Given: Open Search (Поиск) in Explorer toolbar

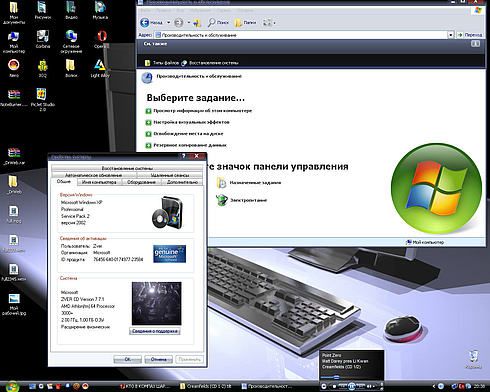Looking at the screenshot, I should coord(218,23).
